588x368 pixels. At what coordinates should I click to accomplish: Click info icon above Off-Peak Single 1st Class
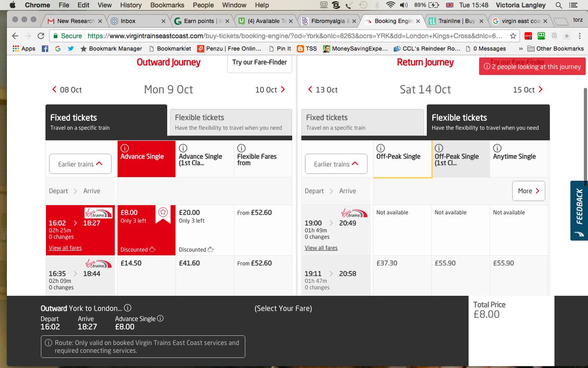(x=439, y=148)
